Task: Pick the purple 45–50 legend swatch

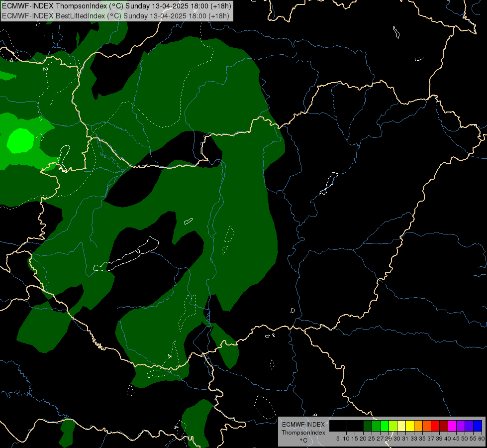Action: pos(461,426)
